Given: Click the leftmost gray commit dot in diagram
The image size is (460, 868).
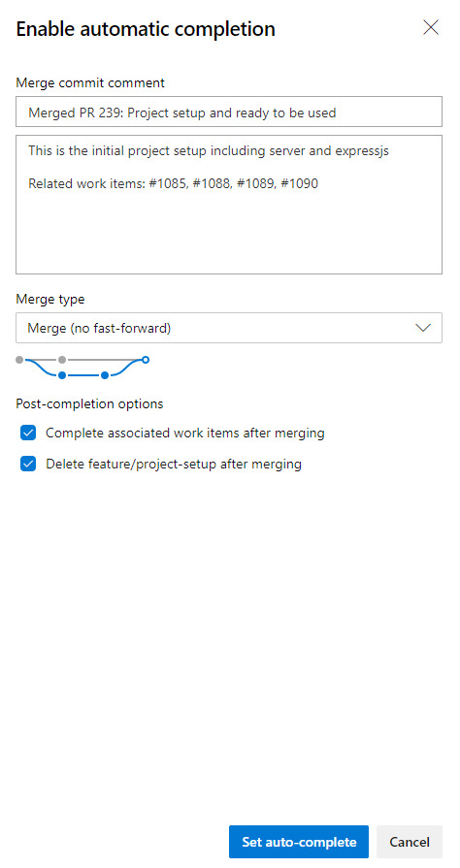Looking at the screenshot, I should tap(20, 360).
